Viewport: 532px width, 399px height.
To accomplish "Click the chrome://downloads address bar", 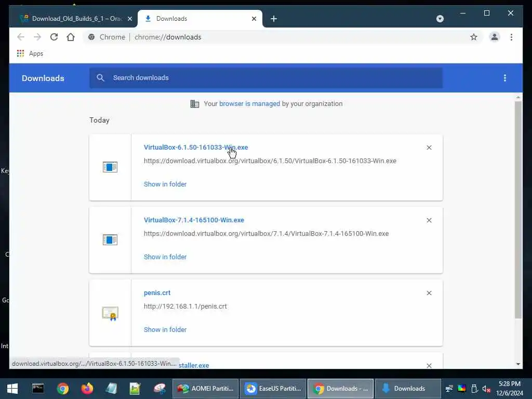I will (282, 37).
